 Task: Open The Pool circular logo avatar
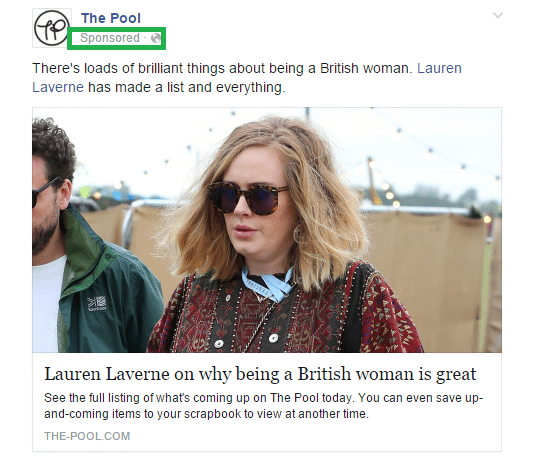tap(52, 28)
